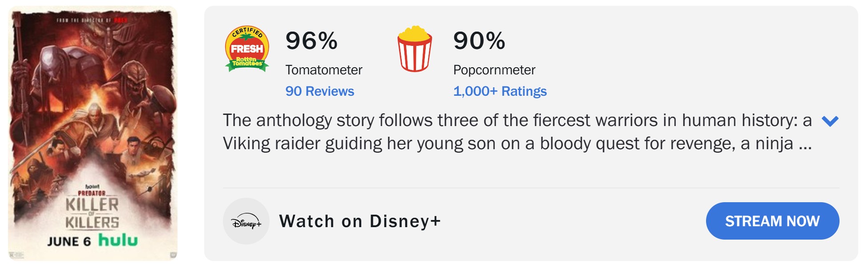Viewport: 868px width, 269px height.
Task: Click the Tomatometer label
Action: (324, 70)
